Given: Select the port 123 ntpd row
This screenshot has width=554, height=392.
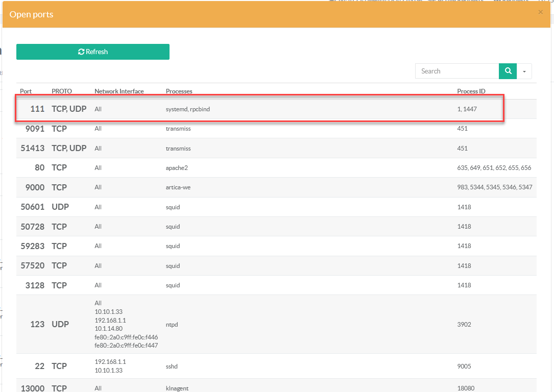Looking at the screenshot, I should tap(276, 324).
